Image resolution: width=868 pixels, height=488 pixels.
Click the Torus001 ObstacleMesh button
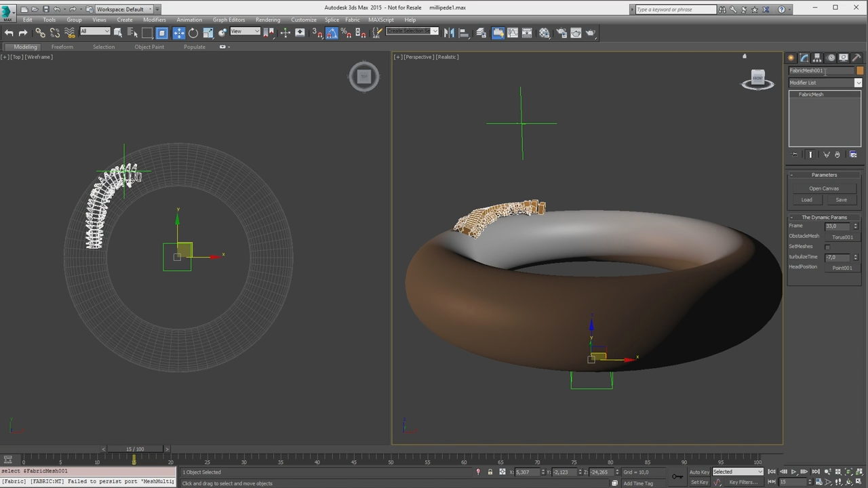click(x=842, y=237)
